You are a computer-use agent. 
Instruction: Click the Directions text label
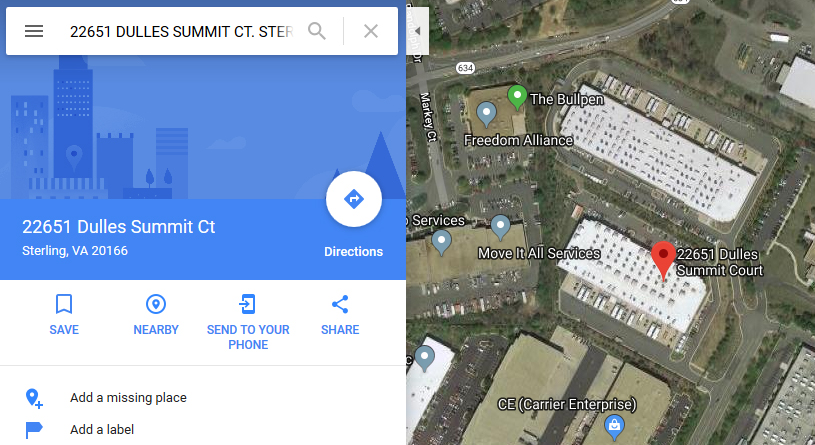click(x=353, y=252)
